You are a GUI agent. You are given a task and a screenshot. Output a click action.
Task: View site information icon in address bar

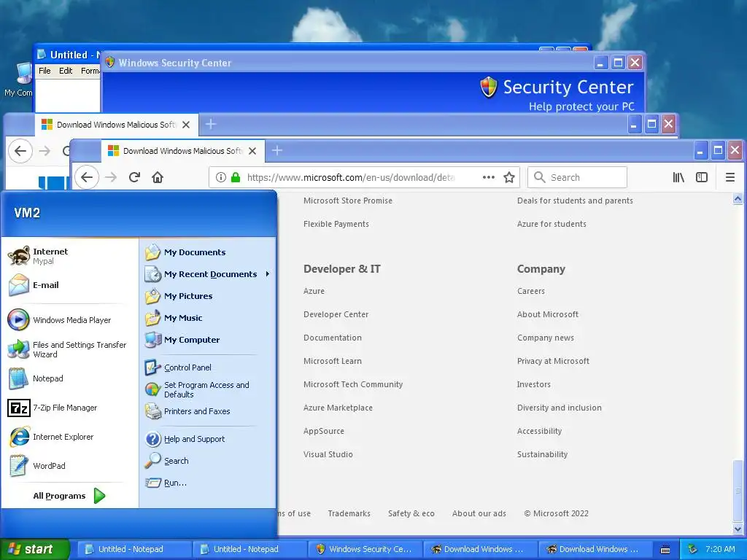(x=220, y=178)
